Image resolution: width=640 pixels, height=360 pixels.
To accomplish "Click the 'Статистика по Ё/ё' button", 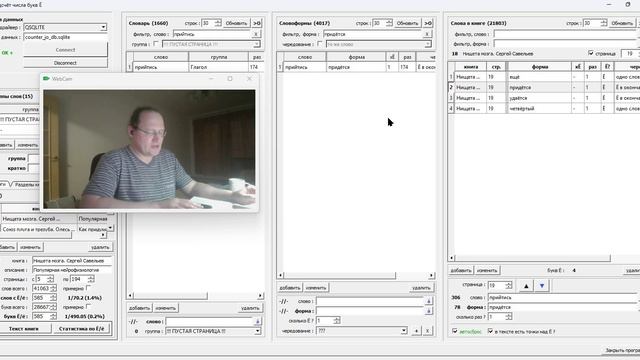I will tap(82, 329).
